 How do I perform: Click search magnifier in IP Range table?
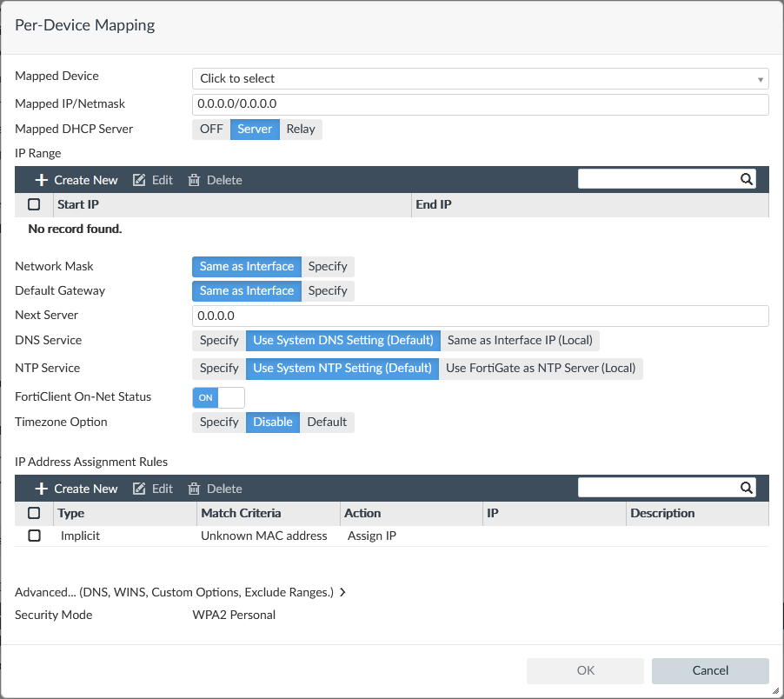pyautogui.click(x=746, y=179)
